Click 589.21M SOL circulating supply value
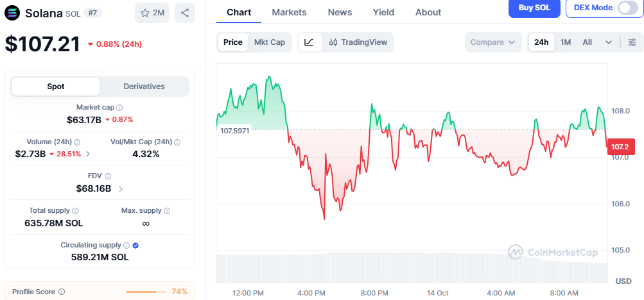Screen dimensions: 644x300 point(100,258)
